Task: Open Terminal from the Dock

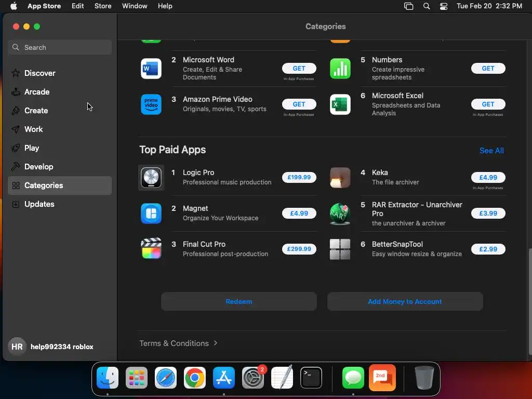Action: pyautogui.click(x=311, y=378)
